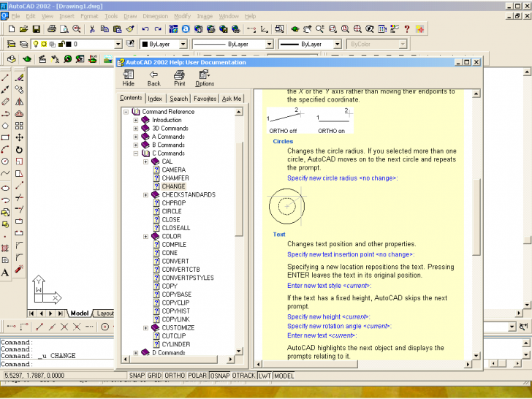Expand the 3D Commands node

[x=136, y=129]
